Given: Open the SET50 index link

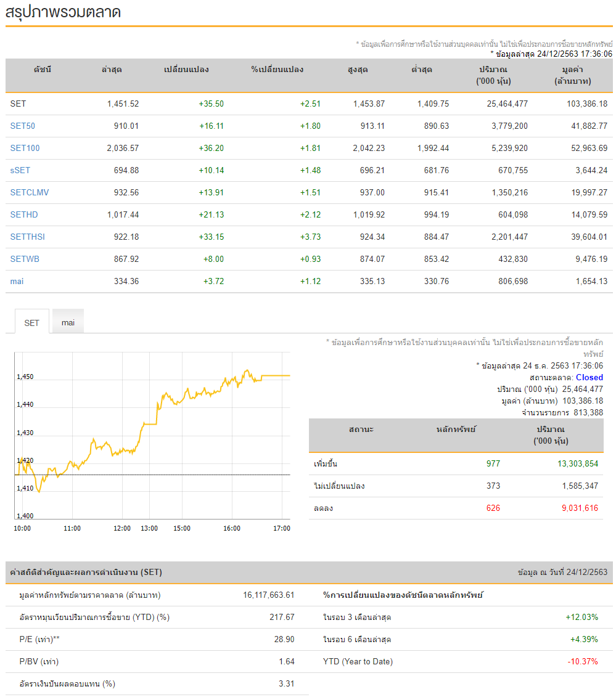Looking at the screenshot, I should [x=23, y=126].
